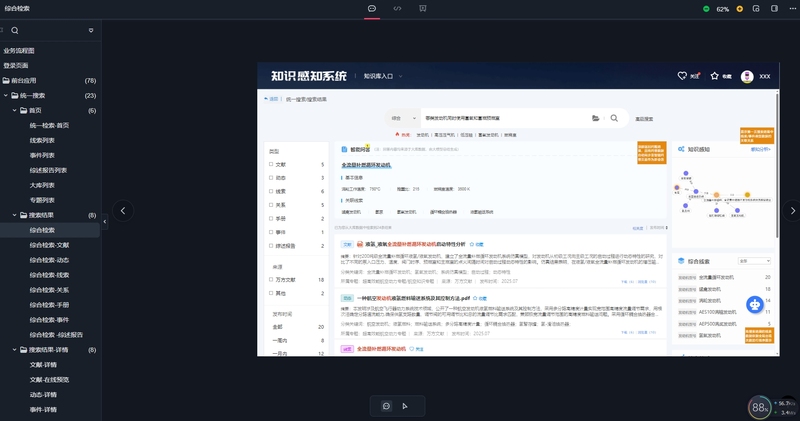Collapse the 搜索结果 folder in tree
This screenshot has height=421, width=800.
(x=14, y=215)
